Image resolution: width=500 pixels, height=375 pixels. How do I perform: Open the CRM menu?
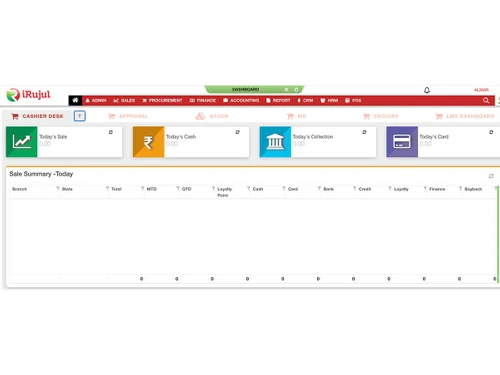pos(305,100)
